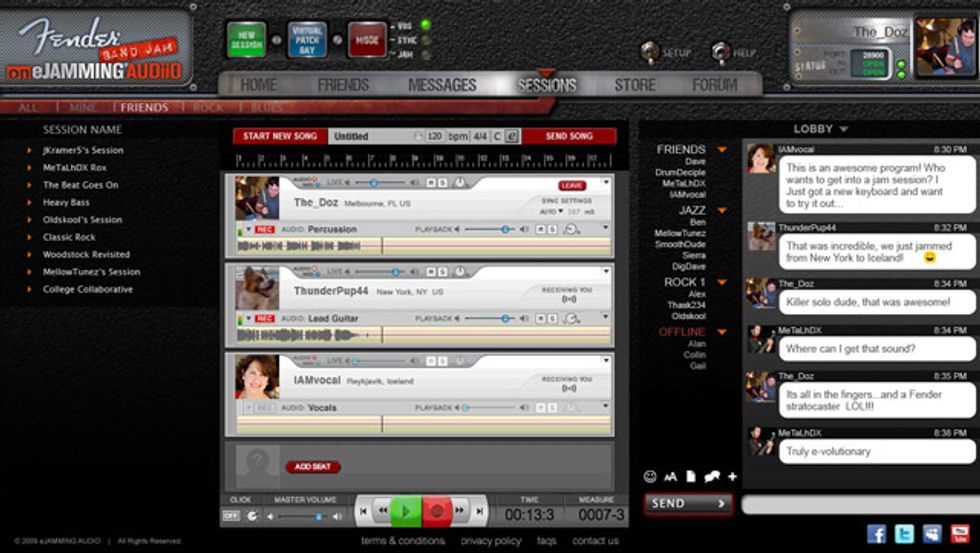This screenshot has height=553, width=980.
Task: Open the Twitter social link icon
Action: coord(904,534)
